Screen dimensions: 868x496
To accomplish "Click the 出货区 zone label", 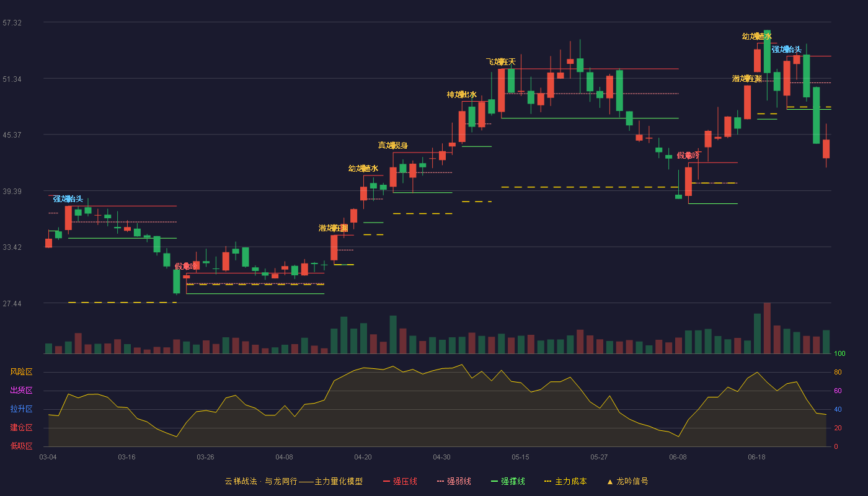I will tap(22, 391).
